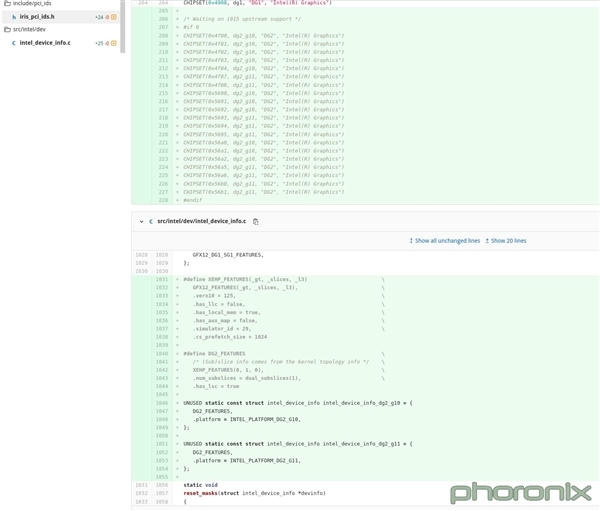The image size is (600, 511).
Task: Click modified-status badge next to intel_device_info.c
Action: (114, 43)
